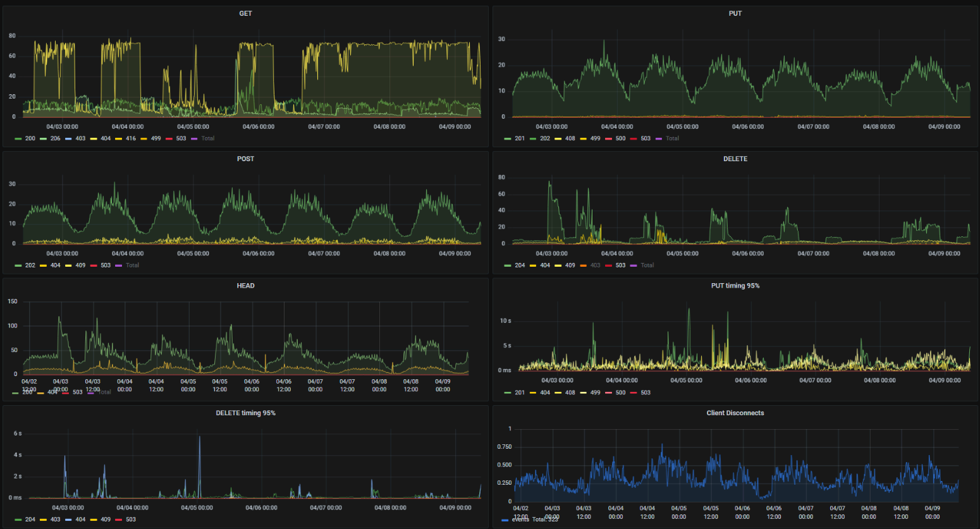Toggle the 503 series in GET legend
Viewport: 980px width, 529px height.
pos(181,138)
